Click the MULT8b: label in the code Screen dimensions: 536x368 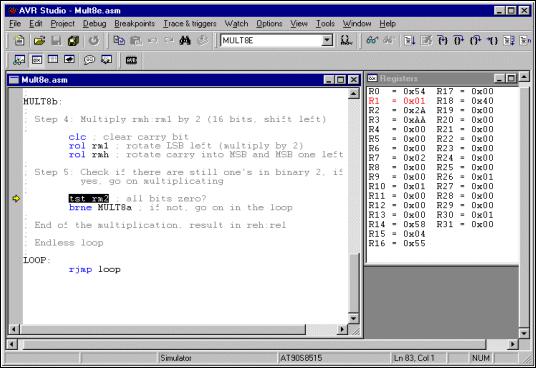click(x=43, y=101)
